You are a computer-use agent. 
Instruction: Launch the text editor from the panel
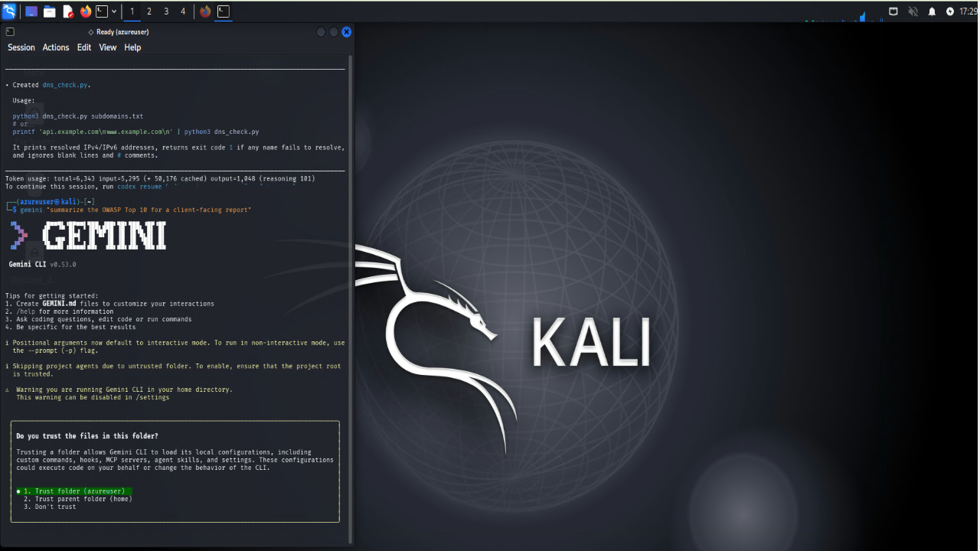tap(67, 11)
